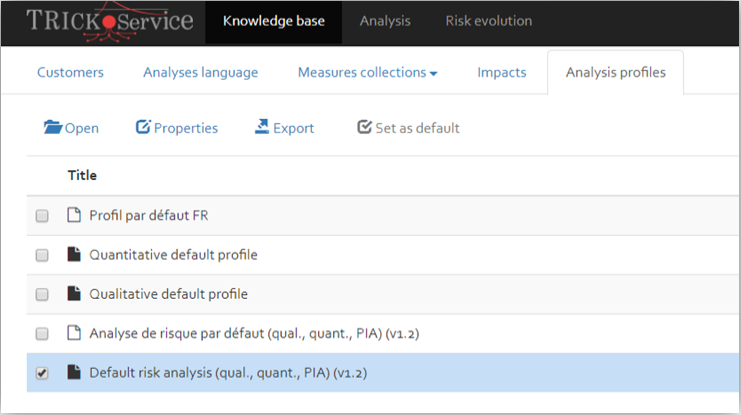Click the Open folder icon
The width and height of the screenshot is (741, 415).
[x=52, y=127]
